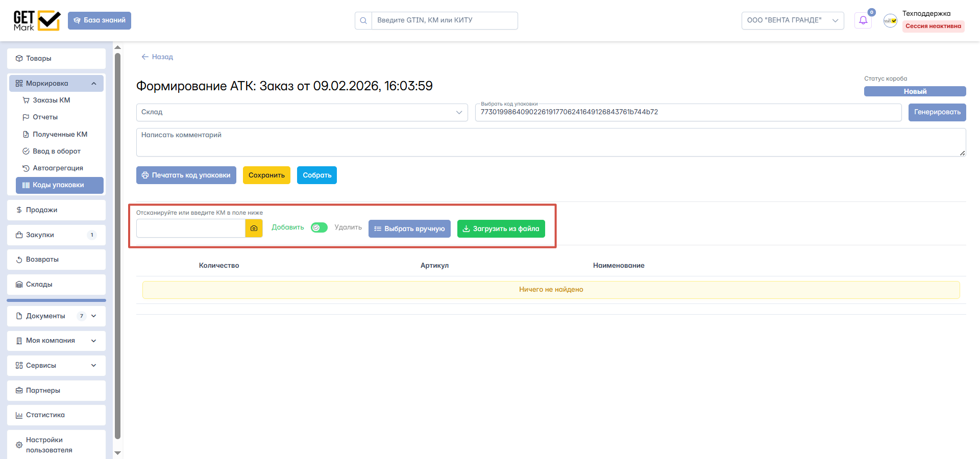The image size is (980, 459).
Task: Click the Сессия неактивна badge
Action: pyautogui.click(x=933, y=26)
